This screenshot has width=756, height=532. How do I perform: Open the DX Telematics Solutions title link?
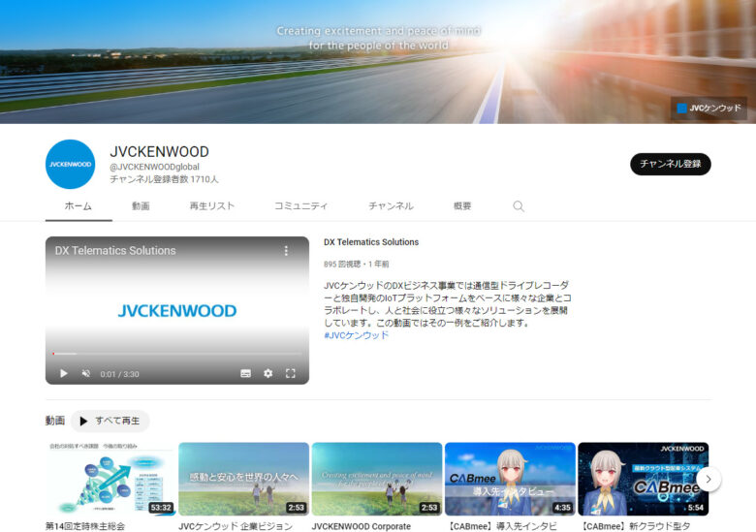pos(371,242)
